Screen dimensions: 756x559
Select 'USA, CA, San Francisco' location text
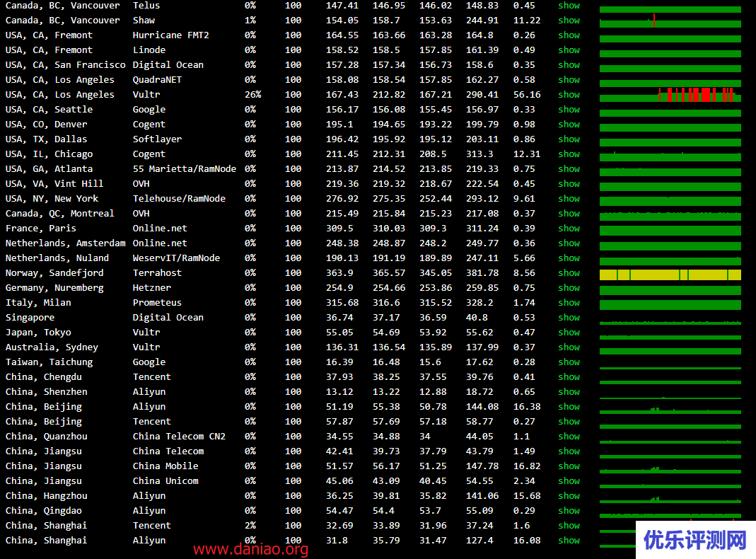coord(66,64)
